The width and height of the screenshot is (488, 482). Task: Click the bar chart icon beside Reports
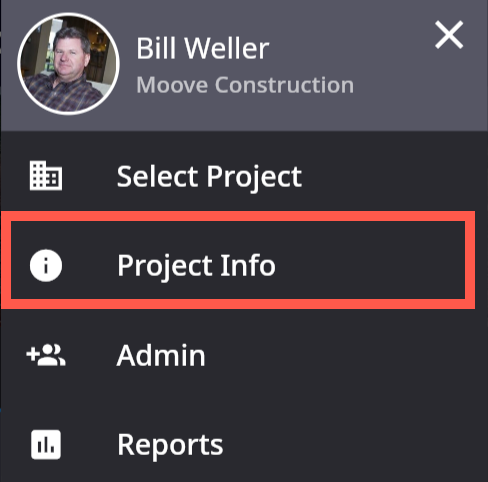[46, 444]
